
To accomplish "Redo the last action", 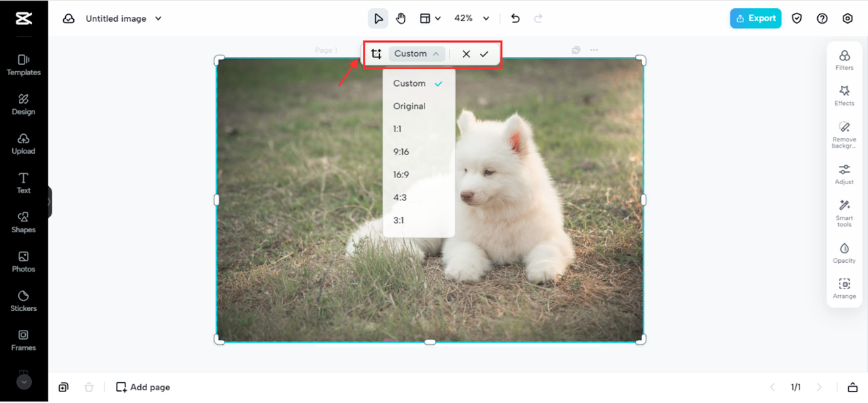I will click(x=538, y=18).
